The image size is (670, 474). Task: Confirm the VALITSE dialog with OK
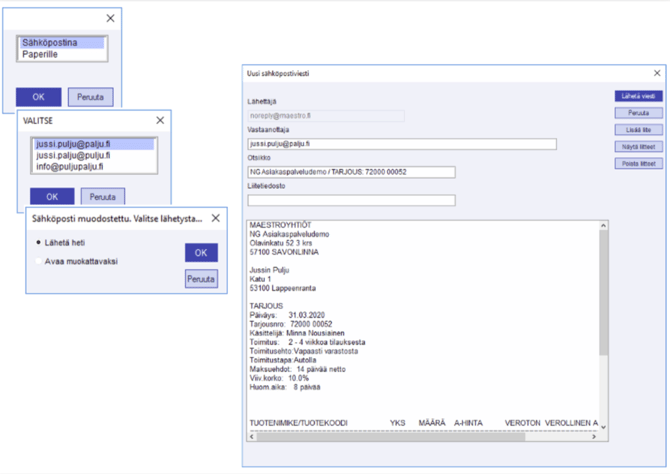point(52,196)
